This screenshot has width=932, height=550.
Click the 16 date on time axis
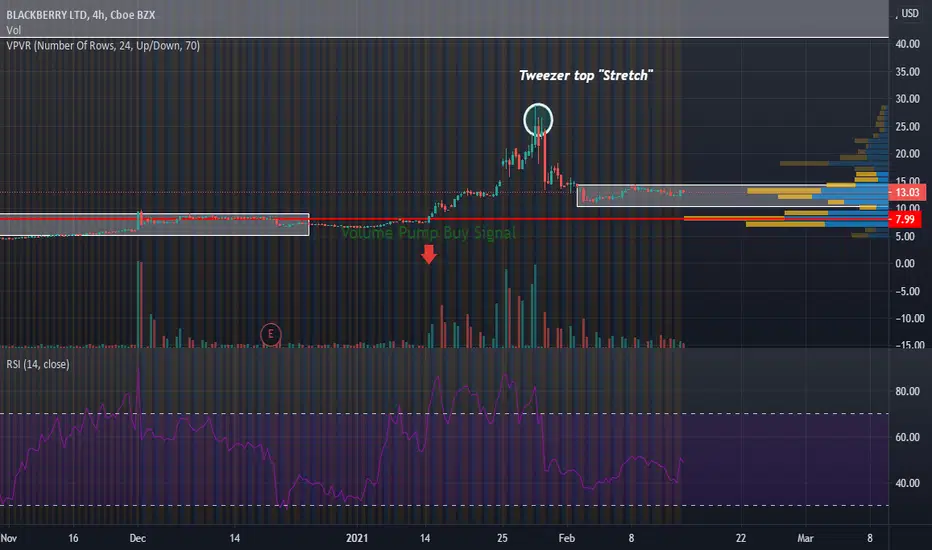coord(73,538)
